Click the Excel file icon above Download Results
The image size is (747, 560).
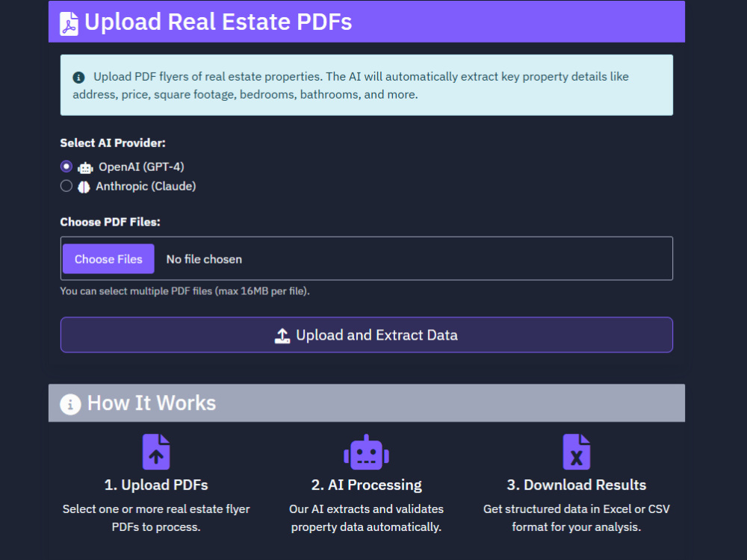click(x=577, y=452)
